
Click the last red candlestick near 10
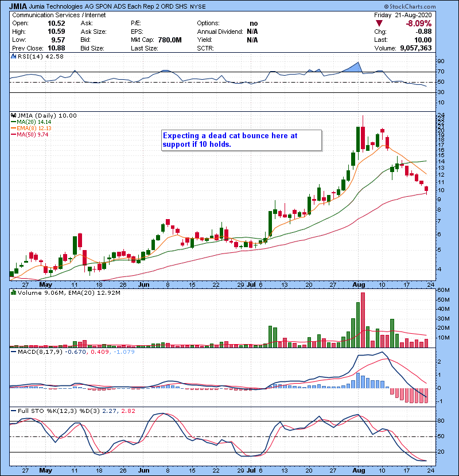[x=426, y=189]
